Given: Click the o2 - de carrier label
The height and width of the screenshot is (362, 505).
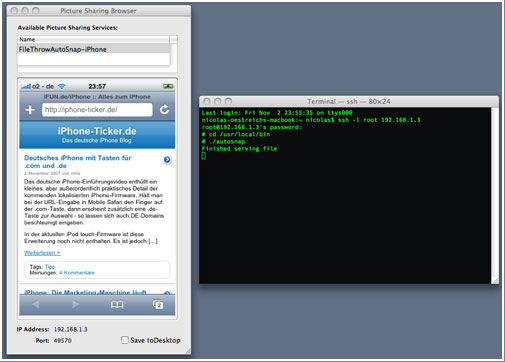Looking at the screenshot, I should click(x=43, y=86).
